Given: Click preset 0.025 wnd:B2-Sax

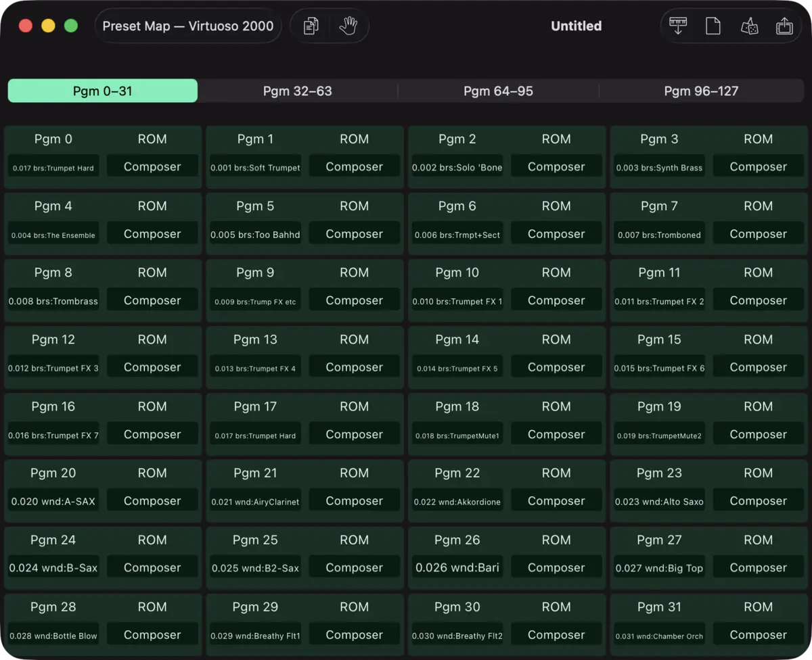Looking at the screenshot, I should [x=255, y=568].
